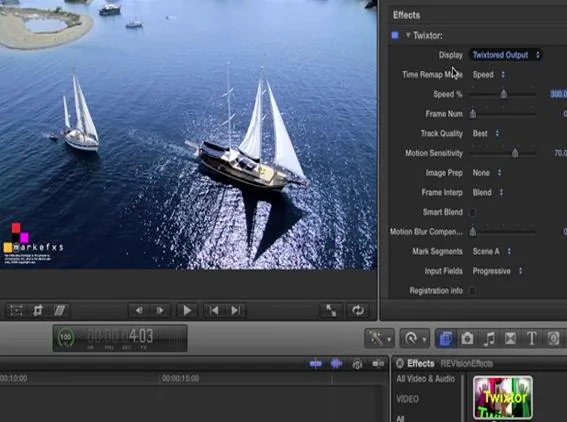This screenshot has height=422, width=567.
Task: Select the Crop tool in viewer
Action: click(x=38, y=310)
